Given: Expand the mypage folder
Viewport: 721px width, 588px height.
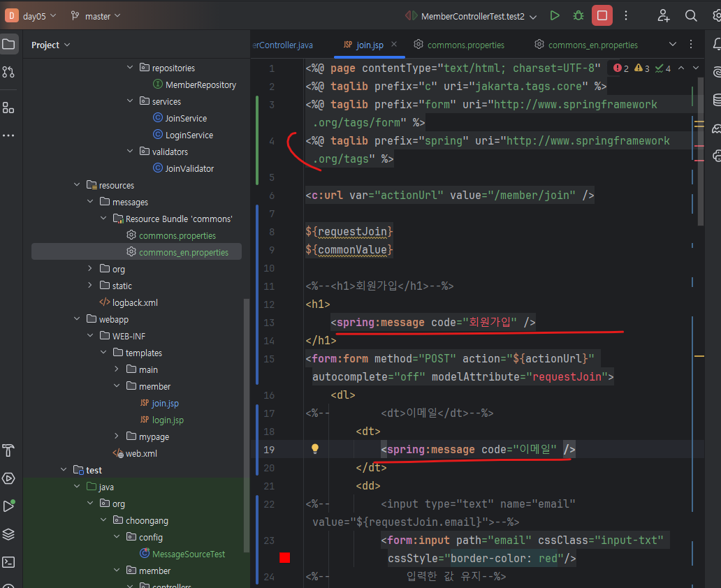Looking at the screenshot, I should click(x=117, y=436).
